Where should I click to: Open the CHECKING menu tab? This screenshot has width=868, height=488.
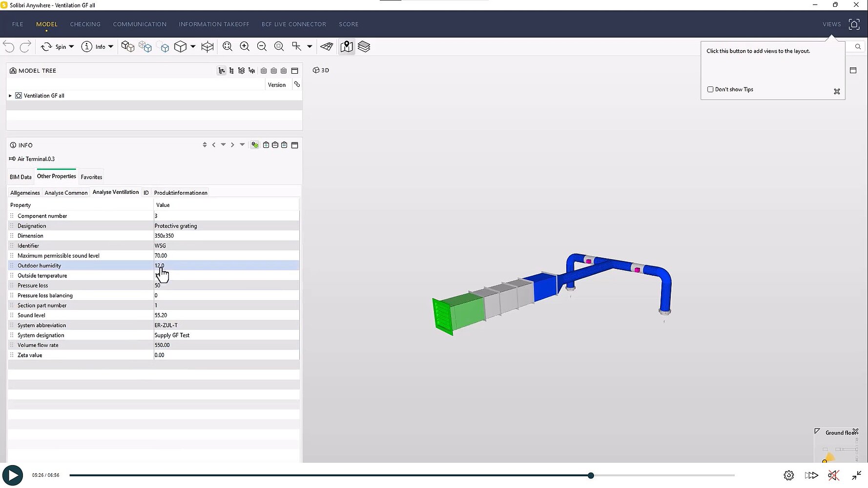click(85, 24)
